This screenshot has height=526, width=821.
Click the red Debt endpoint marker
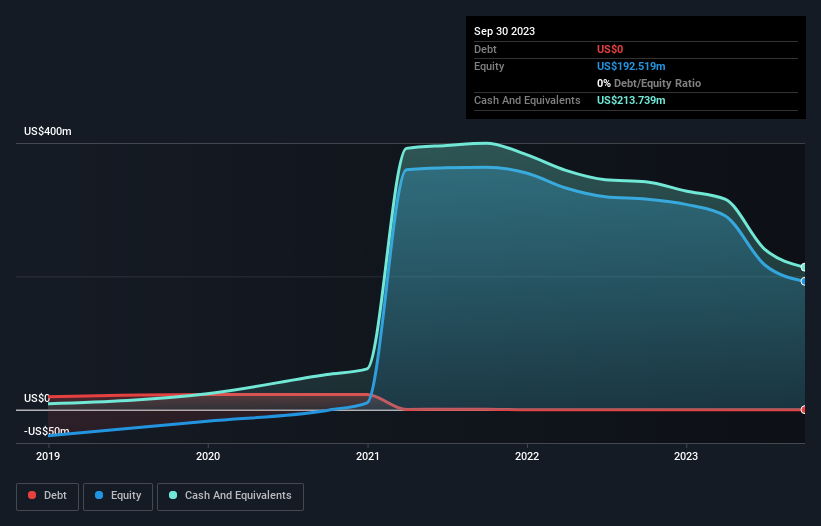(x=804, y=410)
